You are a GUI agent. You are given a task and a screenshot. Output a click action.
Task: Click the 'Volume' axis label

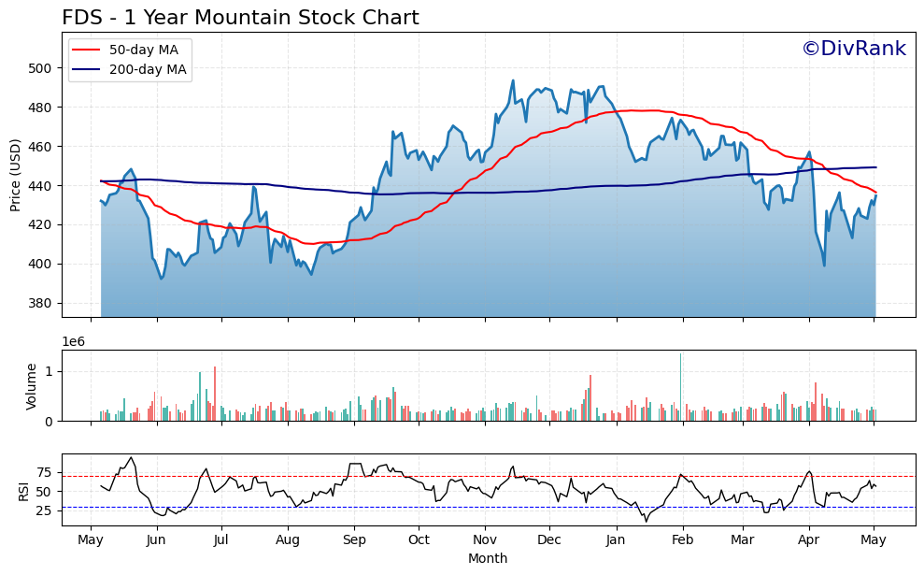point(31,386)
